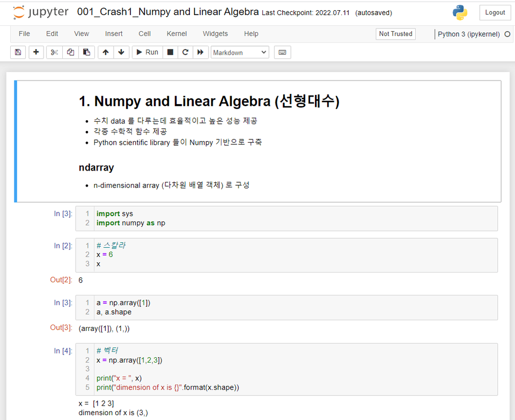Click the Python logo icon

click(460, 12)
